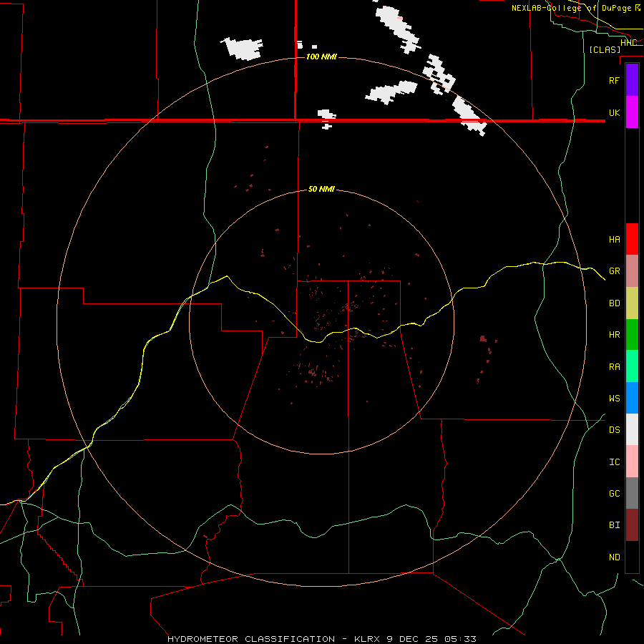
Task: Click the ND legend label
Action: [615, 557]
